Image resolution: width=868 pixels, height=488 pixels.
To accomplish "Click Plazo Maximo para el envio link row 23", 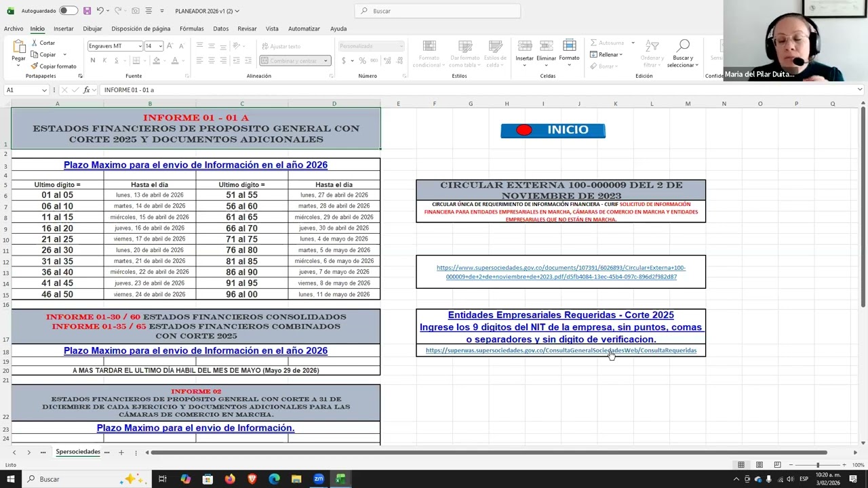I will [x=195, y=428].
